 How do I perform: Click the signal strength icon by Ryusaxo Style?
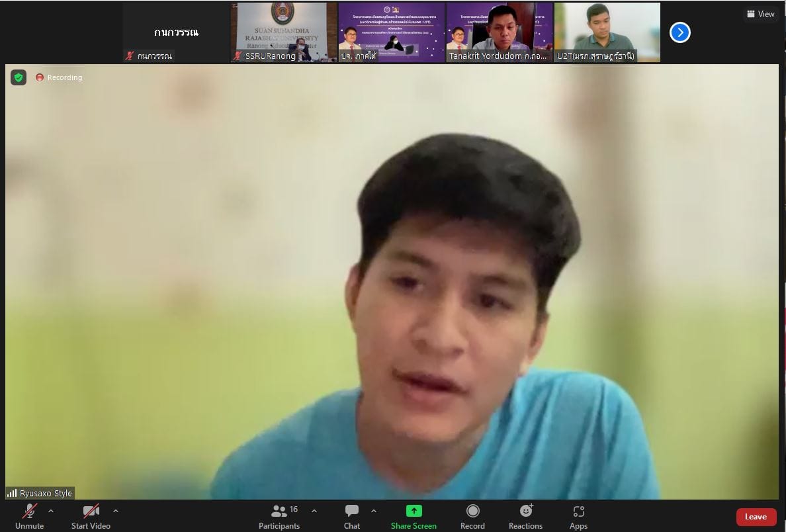[x=12, y=494]
